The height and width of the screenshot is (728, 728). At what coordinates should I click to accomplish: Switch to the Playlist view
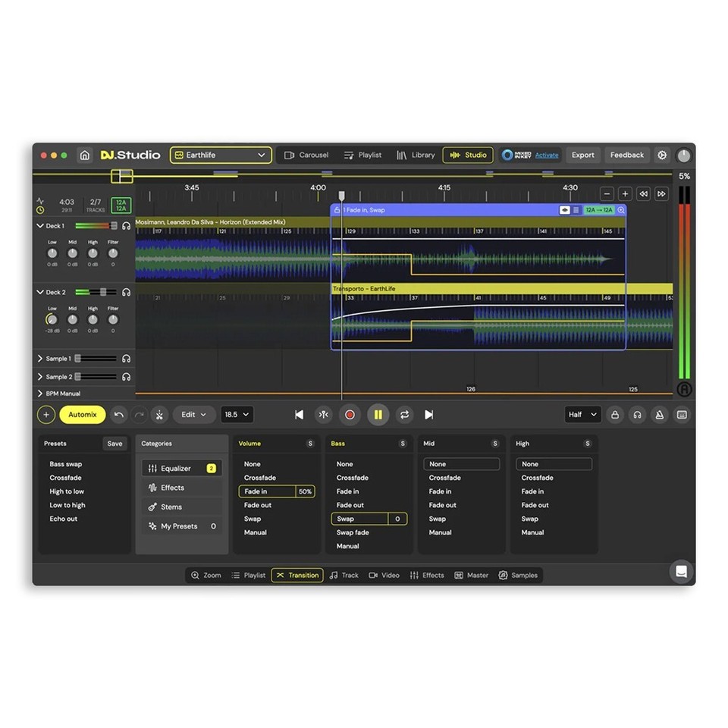coord(362,155)
